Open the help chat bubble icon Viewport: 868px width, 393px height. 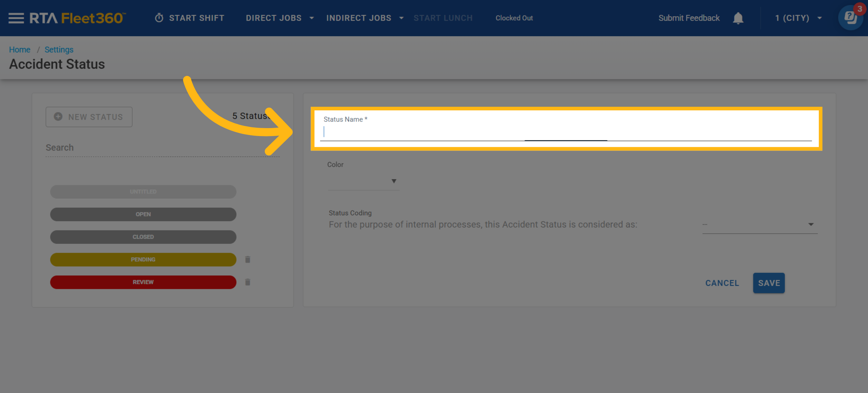(850, 18)
